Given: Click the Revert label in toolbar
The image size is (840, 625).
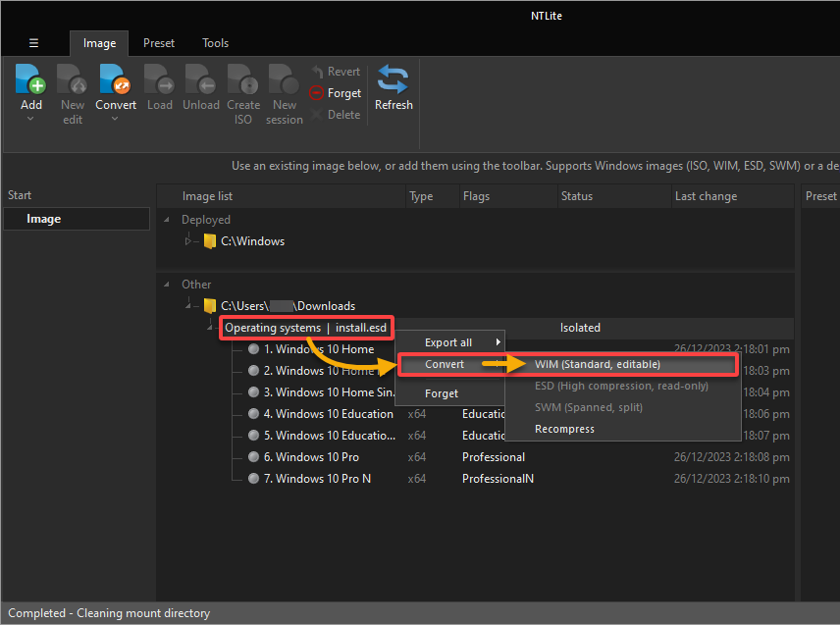Looking at the screenshot, I should (343, 72).
